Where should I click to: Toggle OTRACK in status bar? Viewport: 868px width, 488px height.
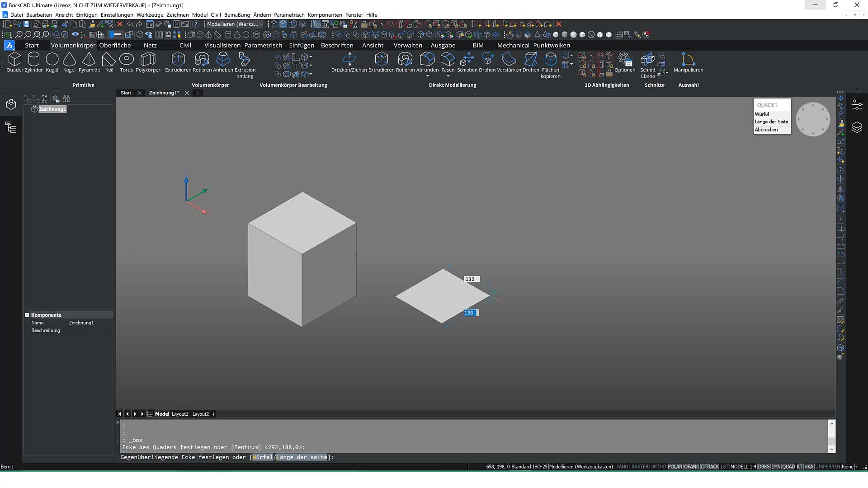[x=710, y=467]
